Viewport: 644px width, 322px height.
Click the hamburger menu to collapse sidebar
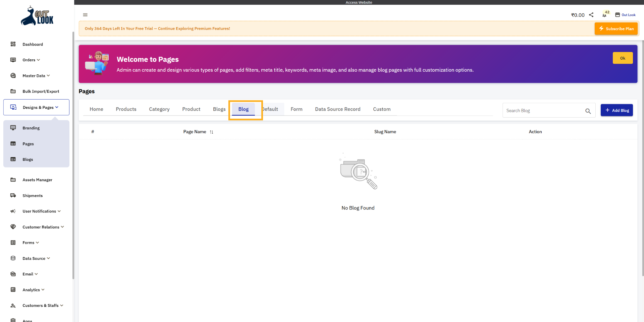[x=85, y=15]
